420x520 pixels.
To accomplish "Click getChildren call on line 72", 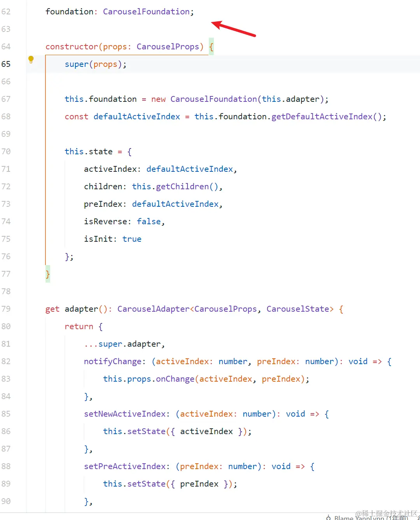I will coord(182,187).
